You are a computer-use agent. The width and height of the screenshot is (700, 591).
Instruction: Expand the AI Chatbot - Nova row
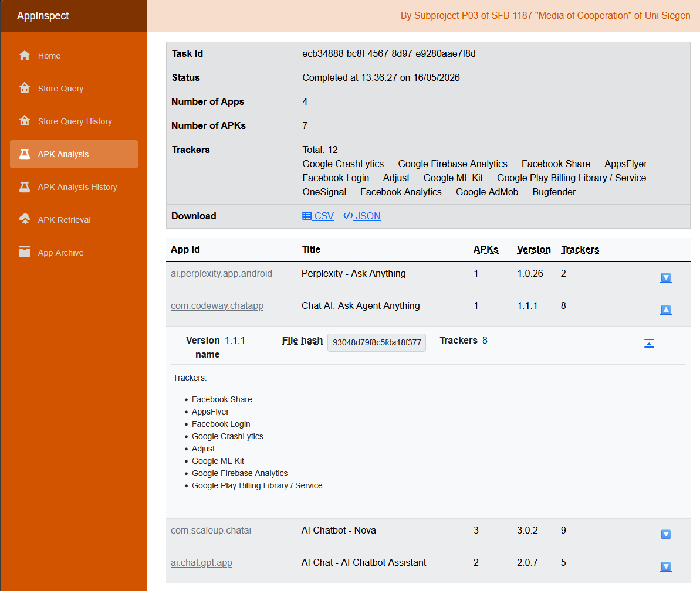665,534
